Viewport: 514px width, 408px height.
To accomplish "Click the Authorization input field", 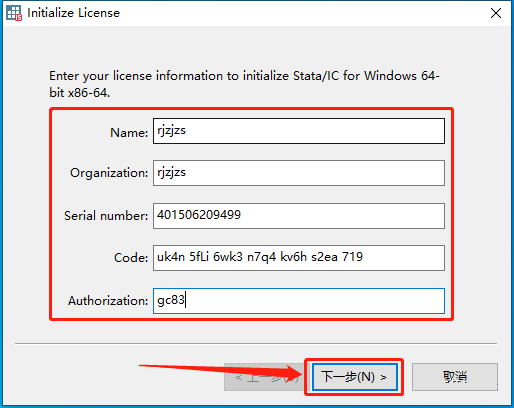I will click(299, 301).
